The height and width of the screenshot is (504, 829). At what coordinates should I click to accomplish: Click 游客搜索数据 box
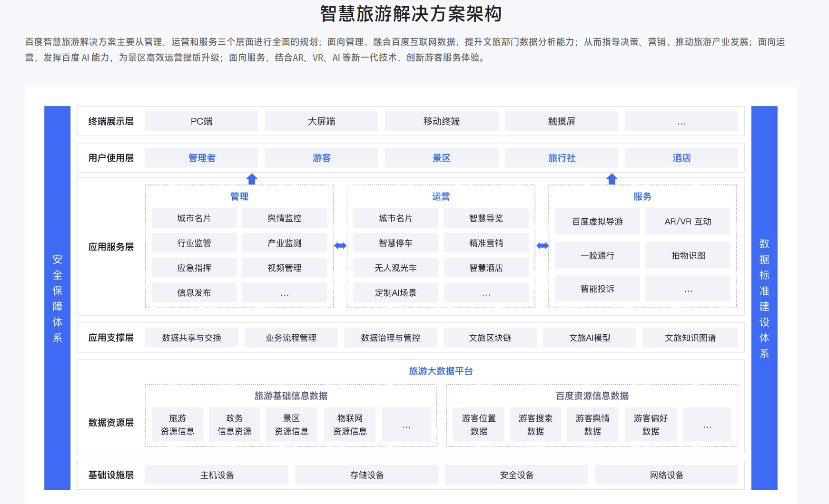535,425
